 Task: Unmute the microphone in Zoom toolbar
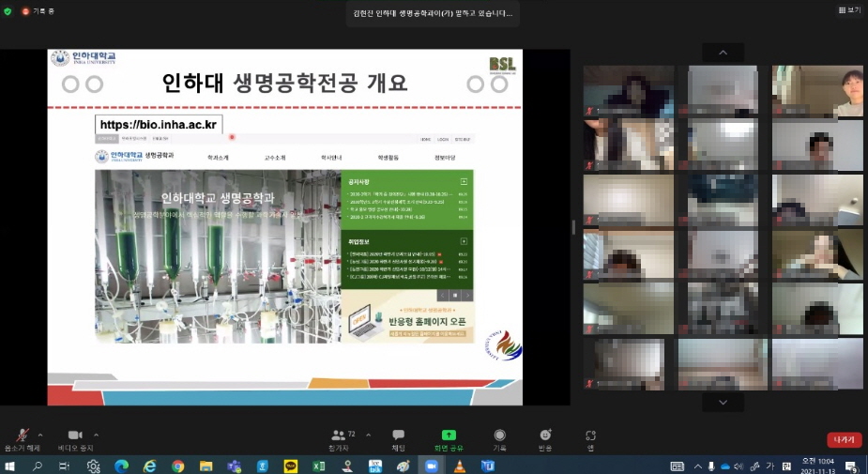point(23,439)
